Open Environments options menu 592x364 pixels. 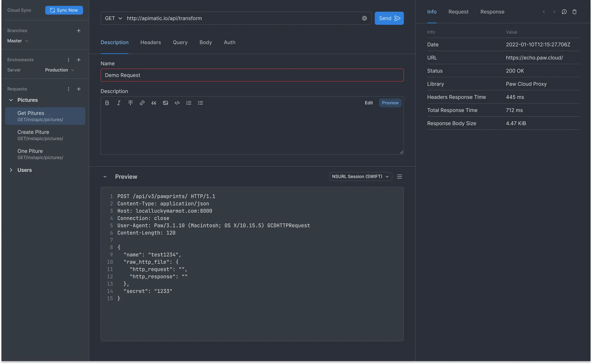(x=68, y=60)
